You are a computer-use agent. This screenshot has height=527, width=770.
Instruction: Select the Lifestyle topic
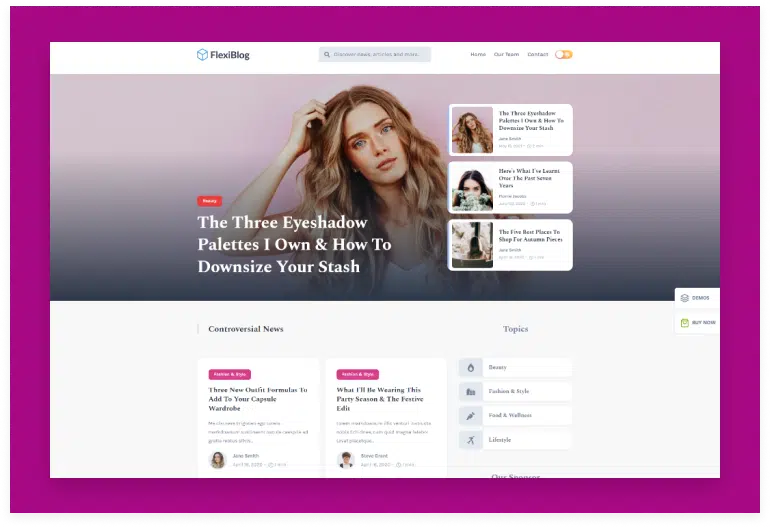pyautogui.click(x=516, y=440)
